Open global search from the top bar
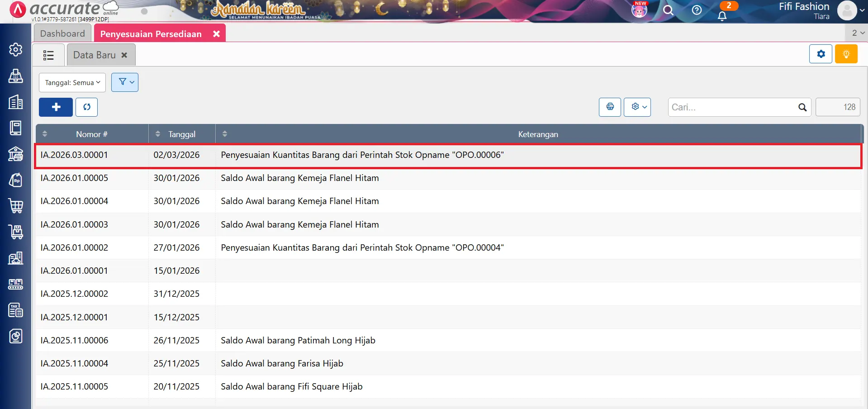868x409 pixels. (x=669, y=10)
